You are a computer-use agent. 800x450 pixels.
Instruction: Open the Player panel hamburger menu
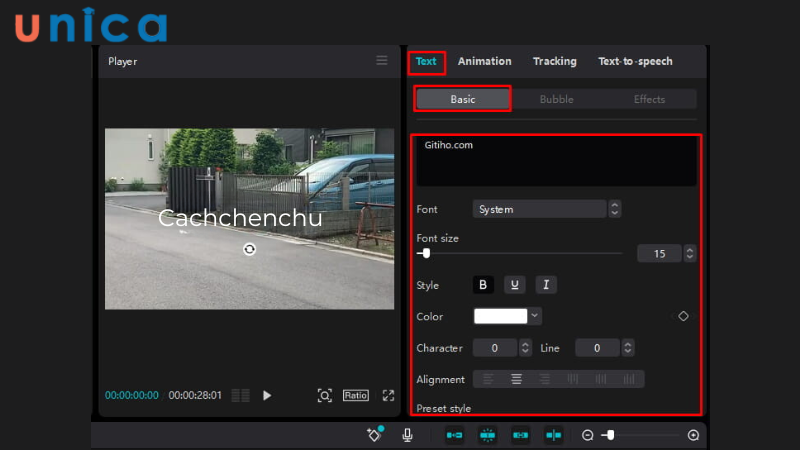pos(381,61)
